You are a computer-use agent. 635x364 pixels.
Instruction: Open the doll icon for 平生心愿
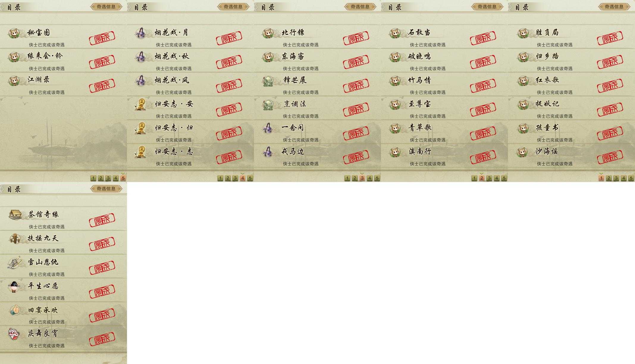coord(14,286)
